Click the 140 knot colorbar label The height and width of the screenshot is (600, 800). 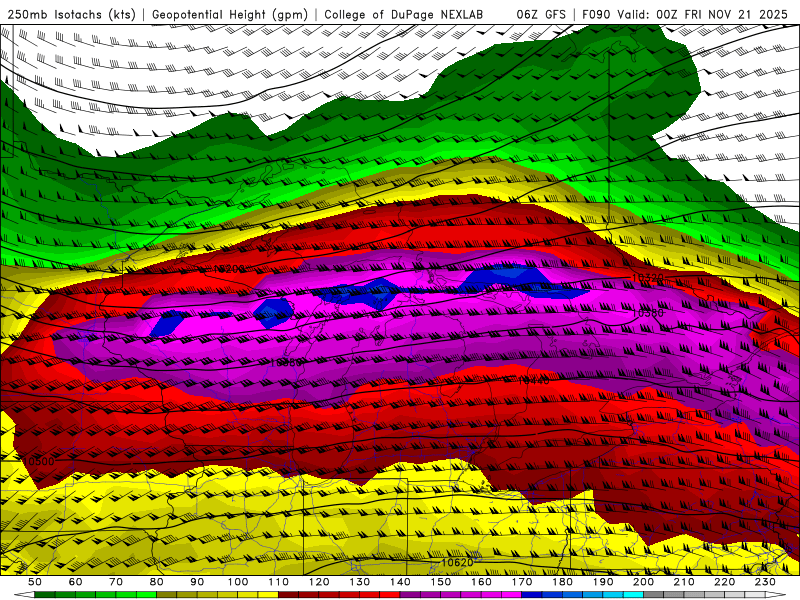tap(400, 582)
